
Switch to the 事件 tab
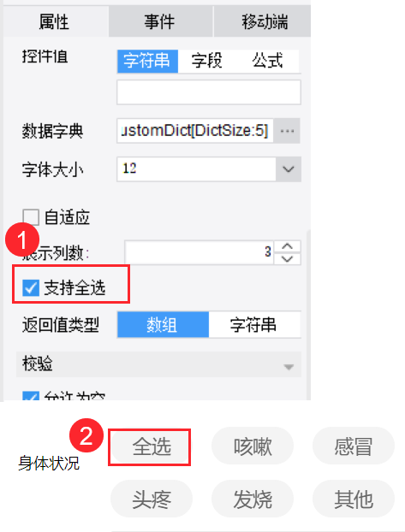(160, 22)
